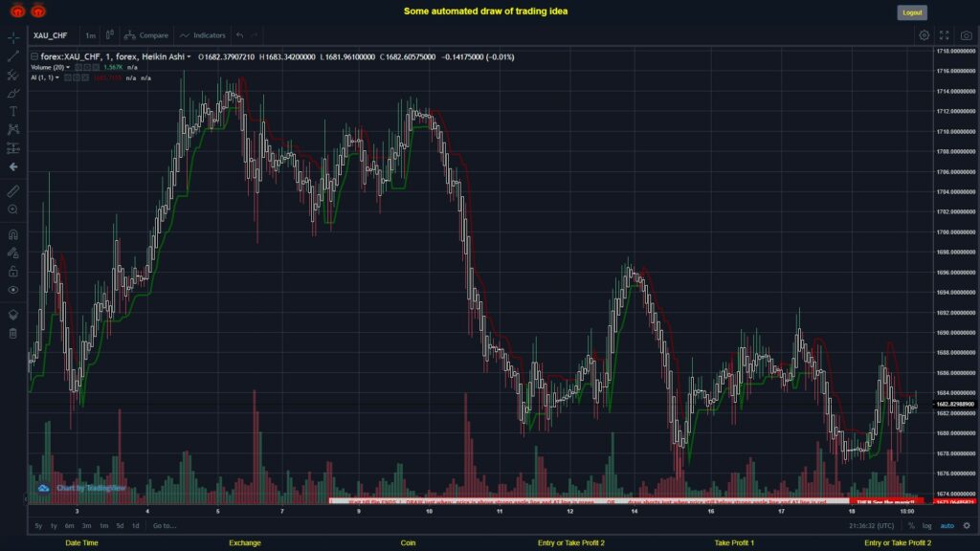This screenshot has height=551, width=980.
Task: Open the 1m interval dropdown in toolbar
Action: point(90,35)
